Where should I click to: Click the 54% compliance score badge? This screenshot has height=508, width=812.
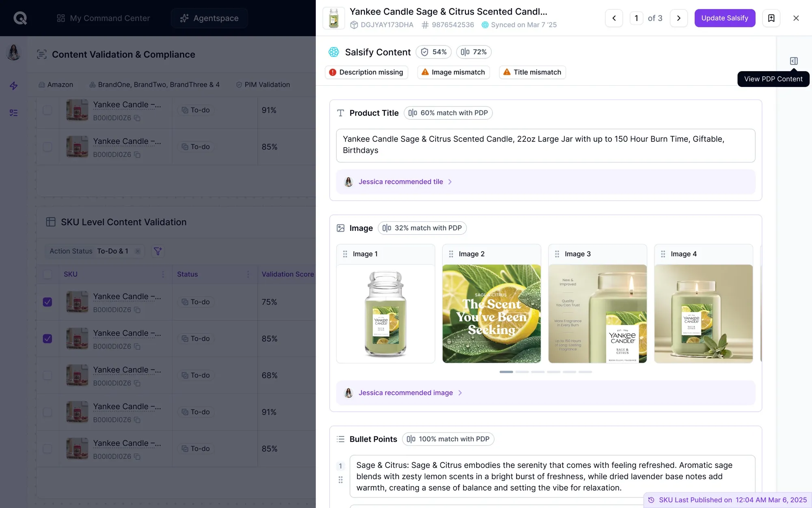434,52
